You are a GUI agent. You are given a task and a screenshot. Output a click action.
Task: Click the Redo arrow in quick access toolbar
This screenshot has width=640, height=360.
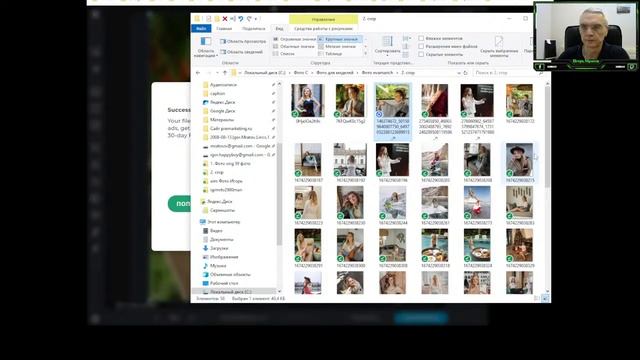tap(249, 19)
